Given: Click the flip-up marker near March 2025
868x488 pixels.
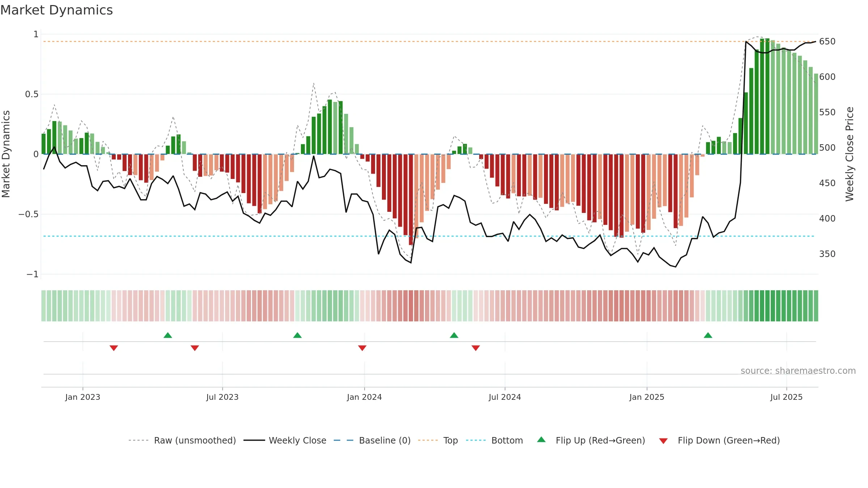Looking at the screenshot, I should (708, 335).
